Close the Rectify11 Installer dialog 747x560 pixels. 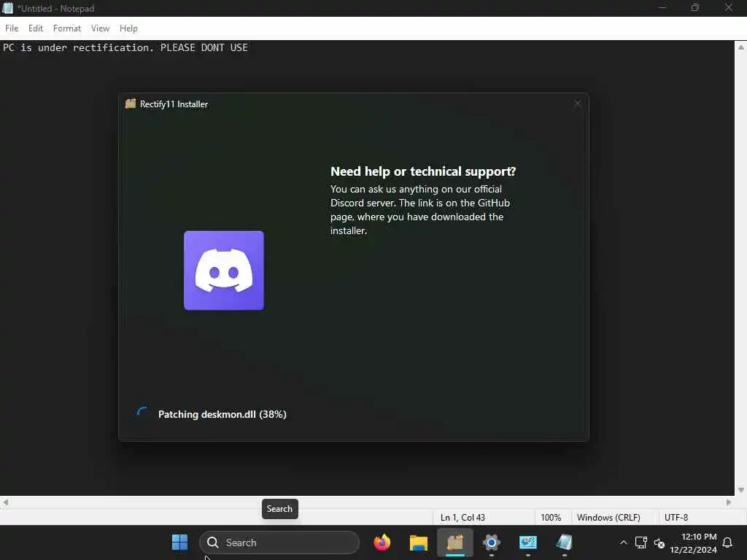577,104
